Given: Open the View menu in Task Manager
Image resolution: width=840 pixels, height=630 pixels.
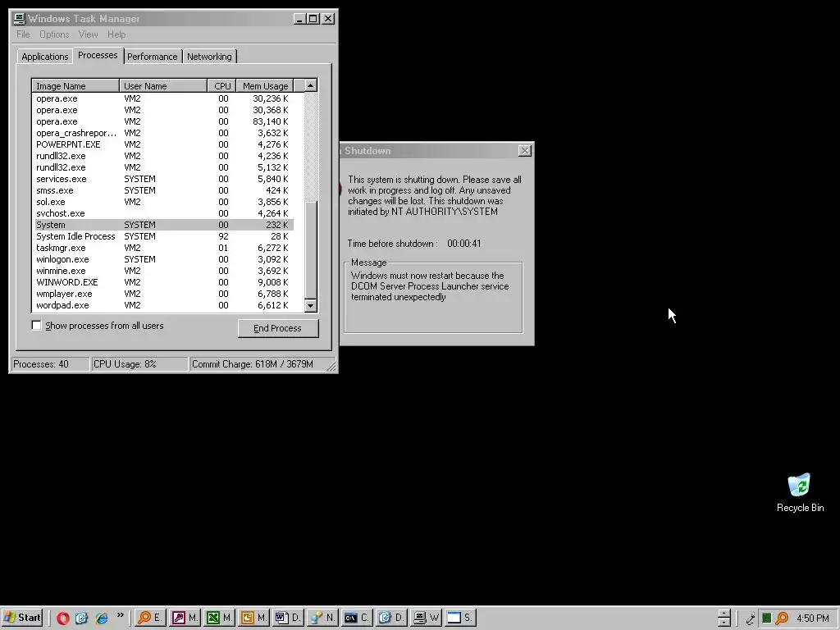Looking at the screenshot, I should 88,34.
